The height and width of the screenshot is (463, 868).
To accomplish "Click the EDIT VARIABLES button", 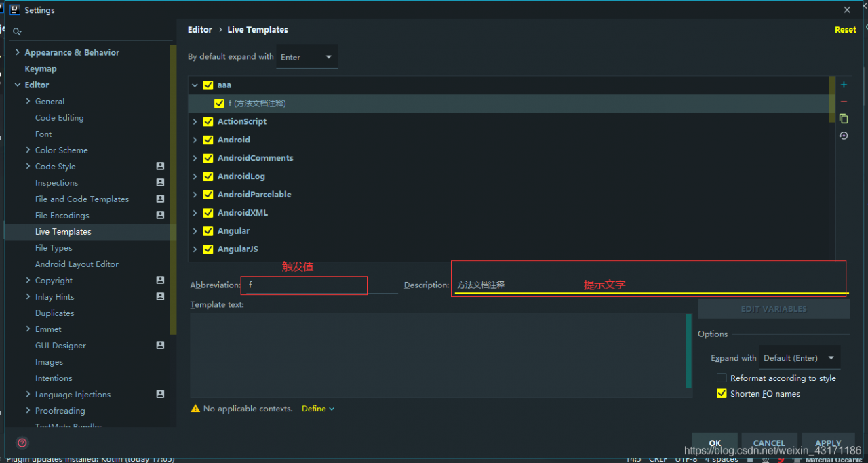I will pyautogui.click(x=773, y=308).
